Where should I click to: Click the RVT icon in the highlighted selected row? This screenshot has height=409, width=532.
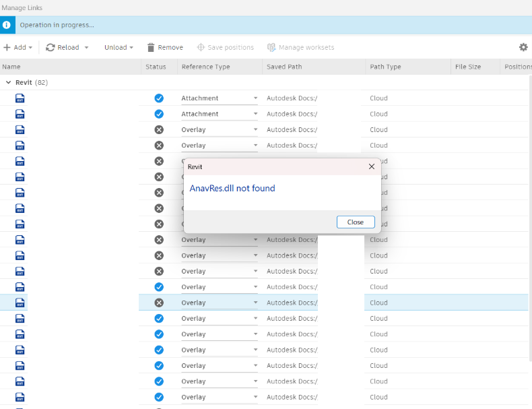[x=20, y=303]
